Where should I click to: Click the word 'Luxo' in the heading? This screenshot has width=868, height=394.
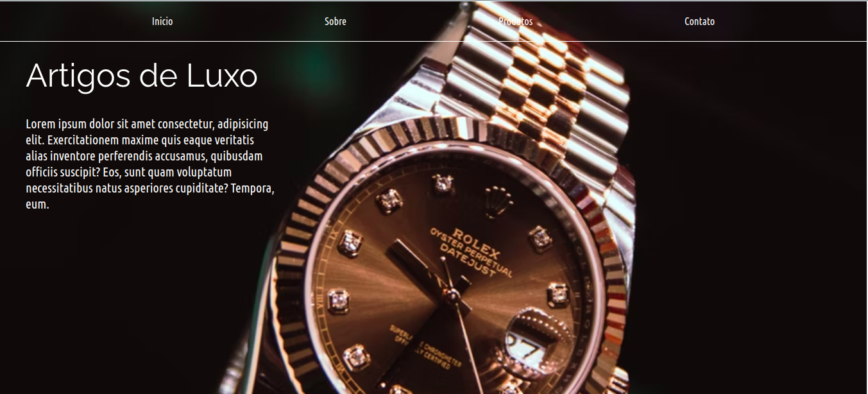click(222, 75)
